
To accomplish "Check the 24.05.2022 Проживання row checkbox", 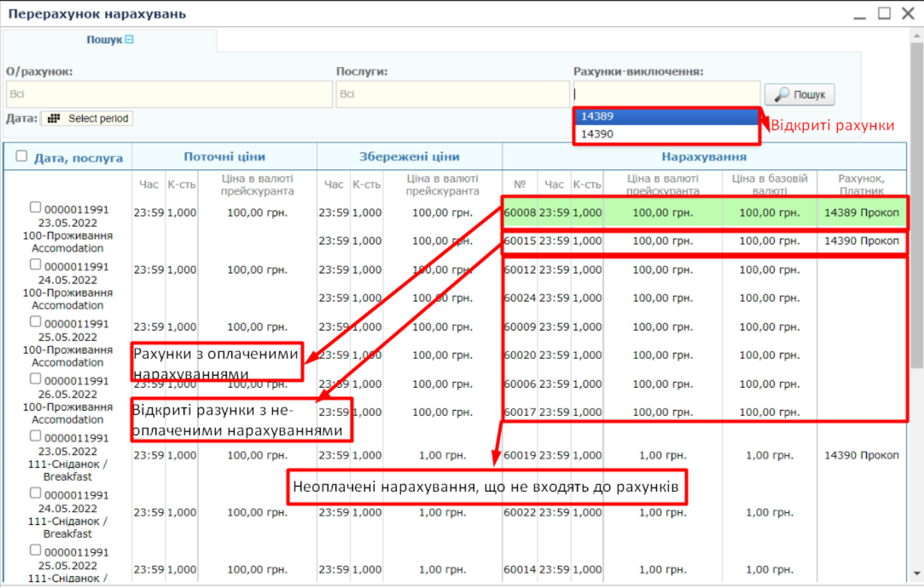I will click(36, 265).
